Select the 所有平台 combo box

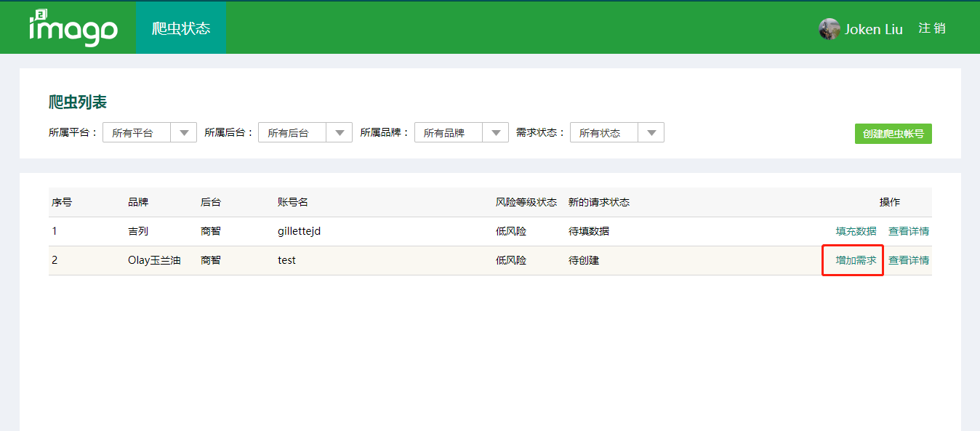150,133
